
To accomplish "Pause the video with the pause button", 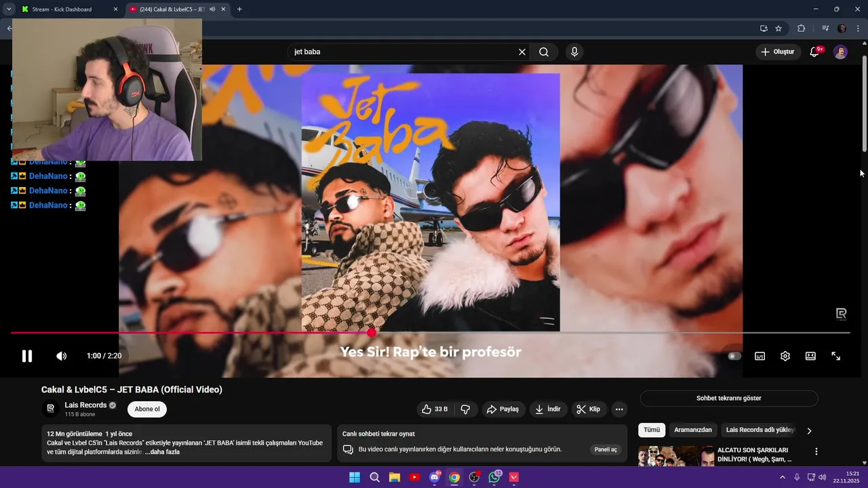I will tap(27, 356).
